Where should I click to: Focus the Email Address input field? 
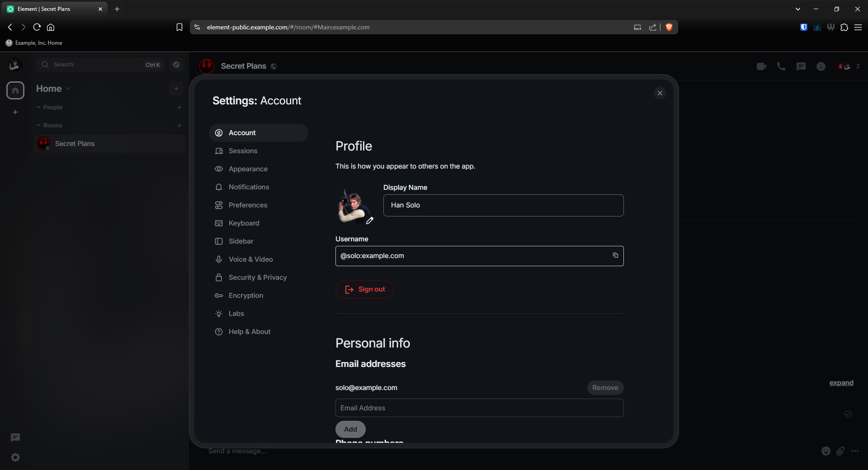(x=479, y=408)
